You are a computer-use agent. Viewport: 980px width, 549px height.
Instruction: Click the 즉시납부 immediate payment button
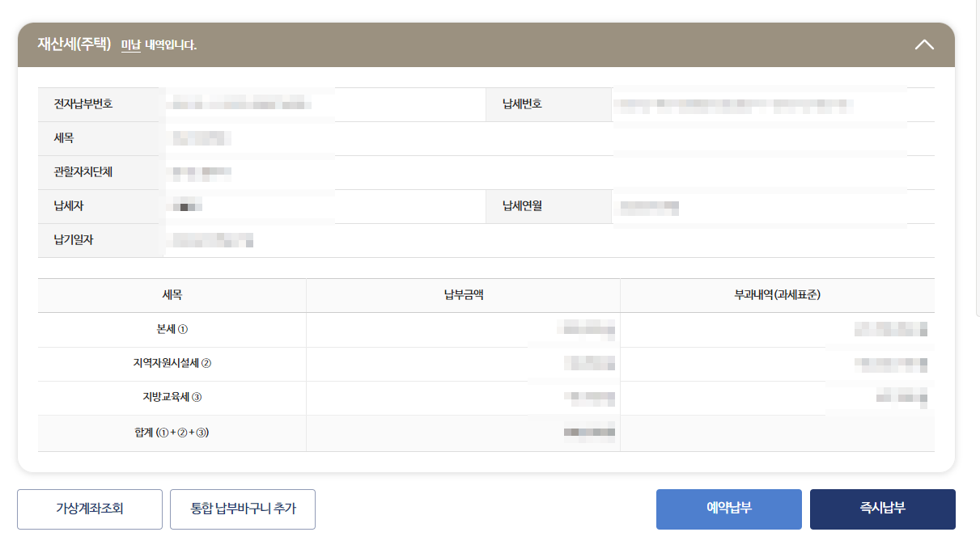[x=882, y=509]
